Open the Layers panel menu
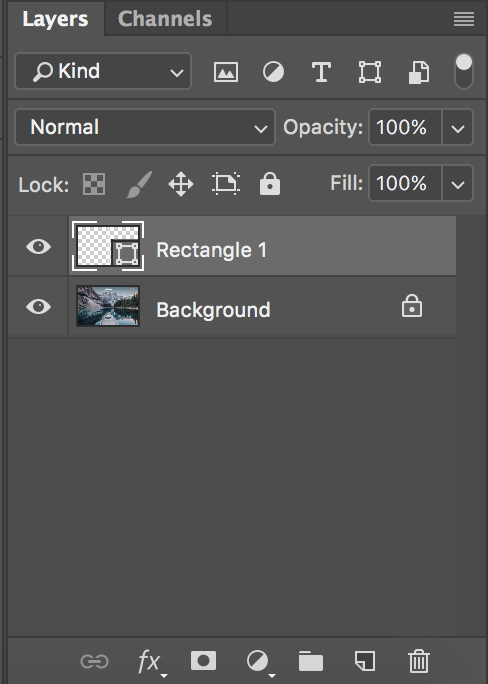The image size is (488, 684). pyautogui.click(x=464, y=19)
